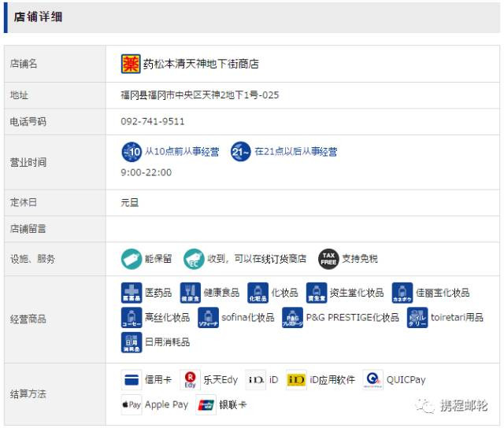This screenshot has width=504, height=428.
Task: Click the blue 10 opening-before-10 icon
Action: [x=132, y=152]
